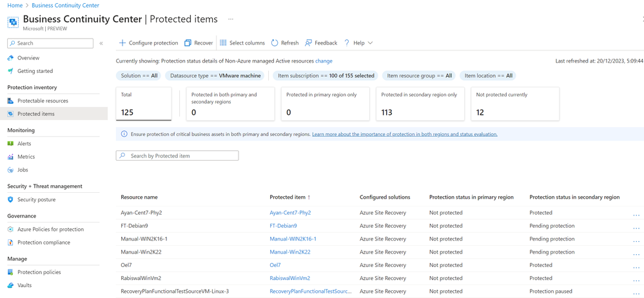Click the Business Continuity Center breadcrumb link
Viewport: 644px width, 298px height.
(x=65, y=5)
